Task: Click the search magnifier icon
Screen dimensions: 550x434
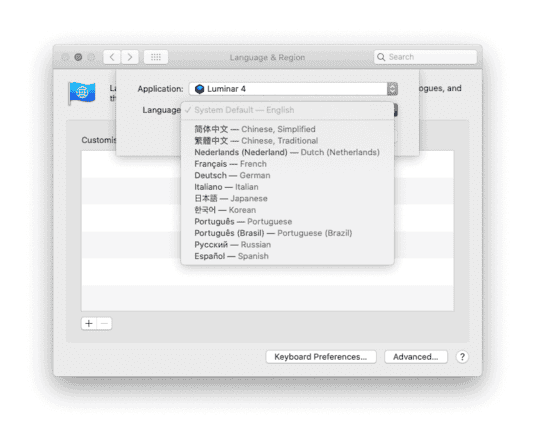Action: (x=381, y=57)
